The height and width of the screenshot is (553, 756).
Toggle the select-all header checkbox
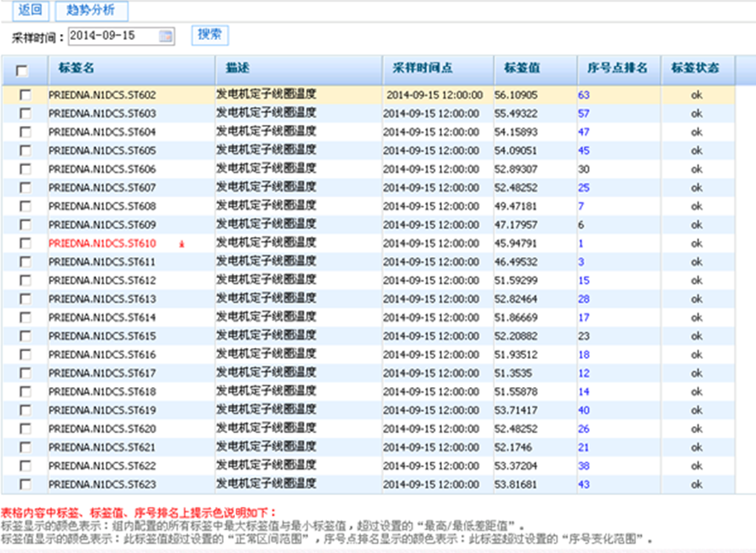point(21,71)
